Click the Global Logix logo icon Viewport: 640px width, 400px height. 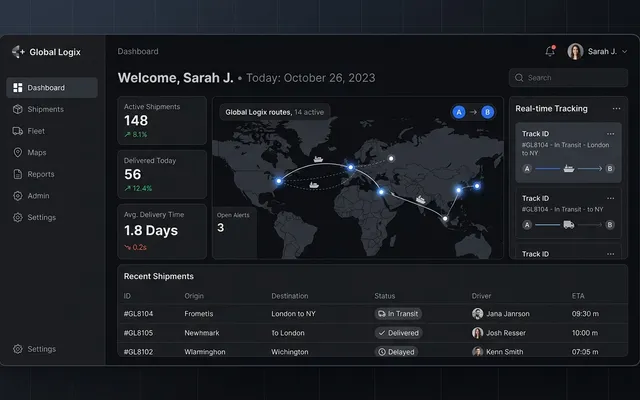click(x=18, y=52)
